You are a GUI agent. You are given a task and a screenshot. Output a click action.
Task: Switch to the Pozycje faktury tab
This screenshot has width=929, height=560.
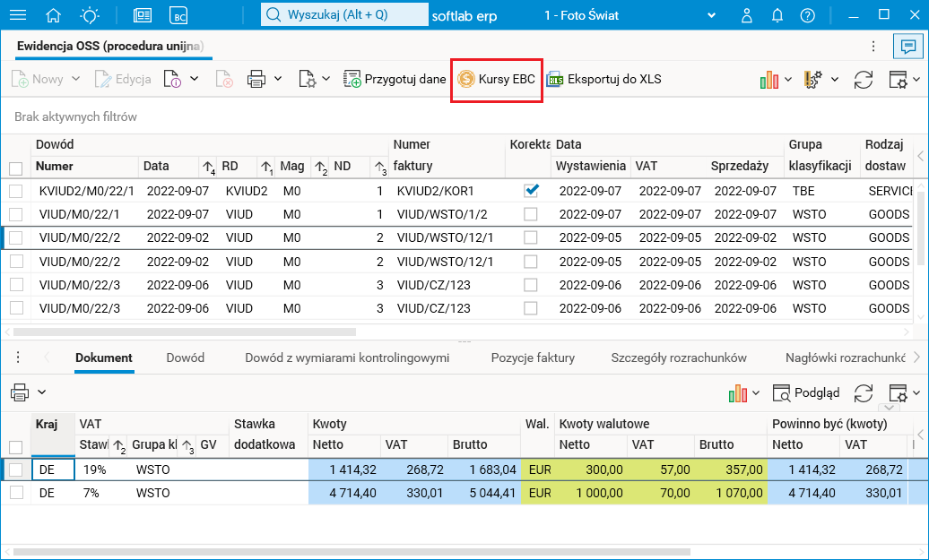pos(533,358)
